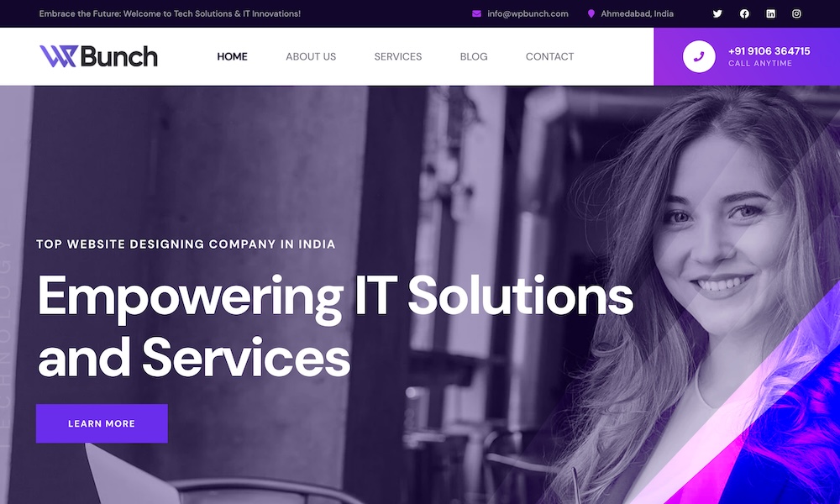Click the Ahmedabad, India location text
Image resolution: width=840 pixels, height=504 pixels.
[637, 14]
